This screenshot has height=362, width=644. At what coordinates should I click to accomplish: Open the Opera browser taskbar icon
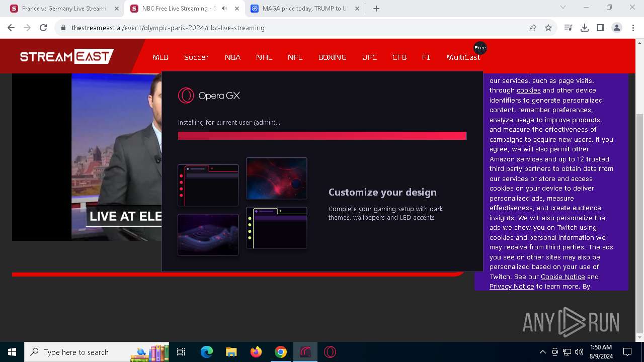[x=330, y=352]
